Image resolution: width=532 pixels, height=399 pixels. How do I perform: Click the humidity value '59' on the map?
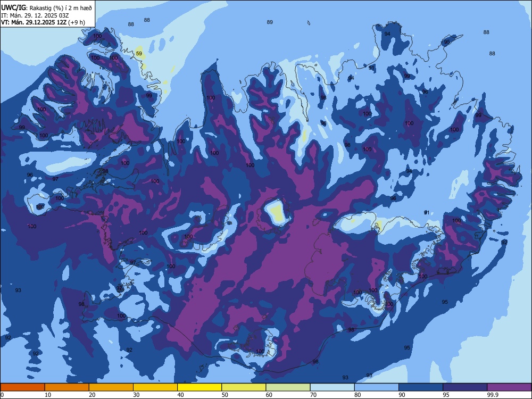139,54
